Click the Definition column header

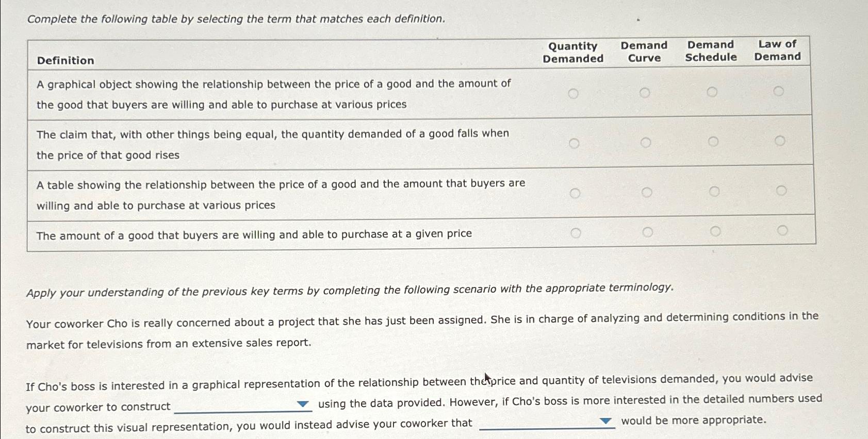pyautogui.click(x=64, y=61)
